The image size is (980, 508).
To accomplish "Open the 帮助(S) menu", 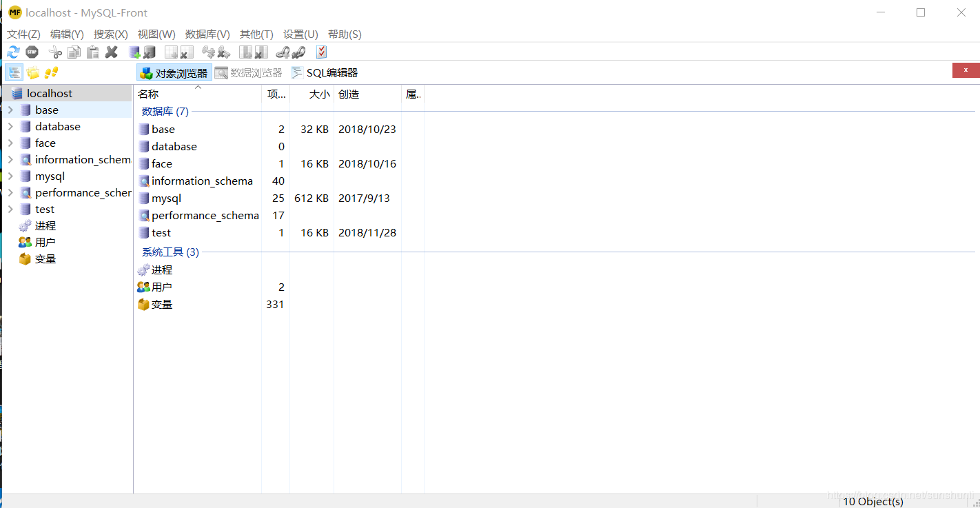I will click(345, 34).
